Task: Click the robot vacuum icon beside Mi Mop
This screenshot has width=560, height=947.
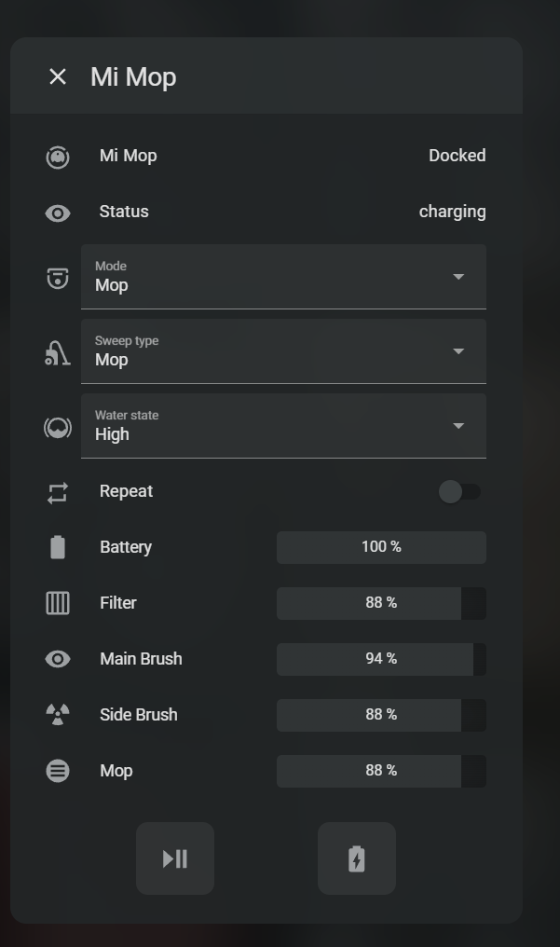Action: 58,157
